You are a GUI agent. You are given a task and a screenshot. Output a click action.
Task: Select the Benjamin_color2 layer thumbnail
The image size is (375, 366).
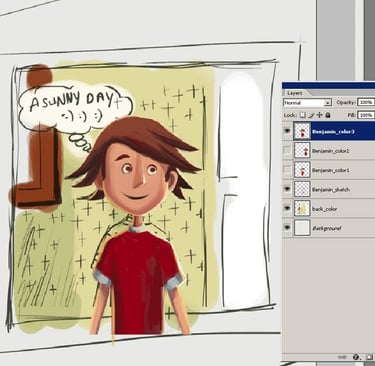(x=302, y=150)
